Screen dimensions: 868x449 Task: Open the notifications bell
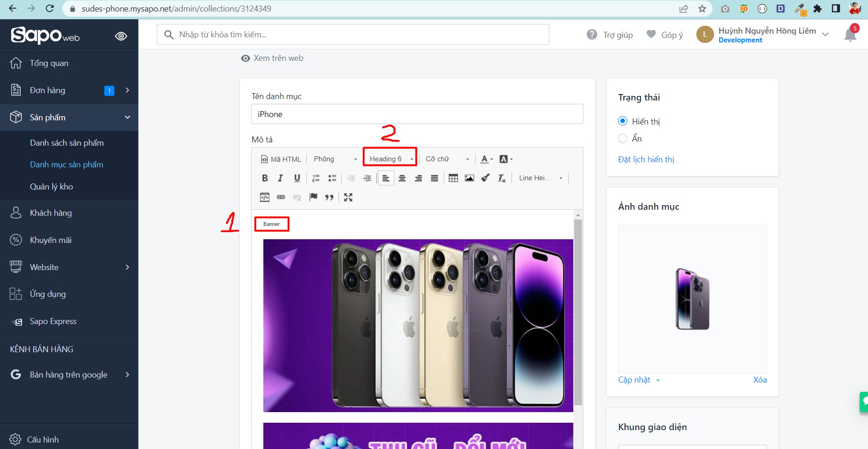click(850, 35)
